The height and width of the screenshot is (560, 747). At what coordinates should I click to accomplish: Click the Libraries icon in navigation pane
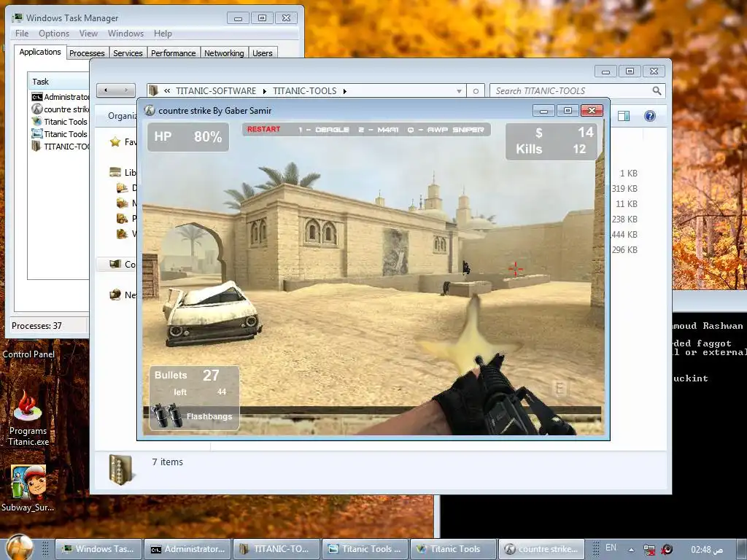(x=115, y=172)
